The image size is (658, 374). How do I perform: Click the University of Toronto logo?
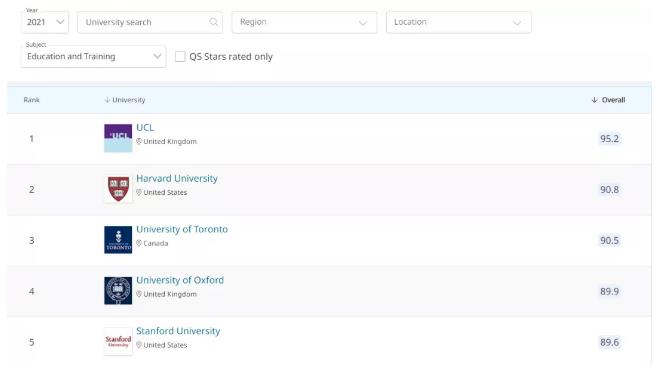click(118, 240)
